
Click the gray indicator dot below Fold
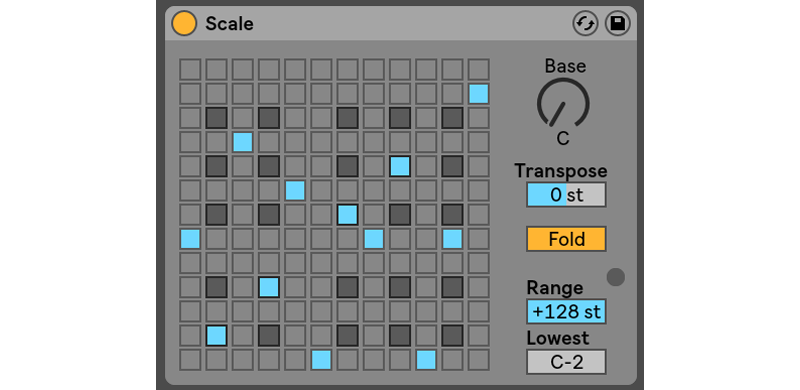(x=615, y=277)
